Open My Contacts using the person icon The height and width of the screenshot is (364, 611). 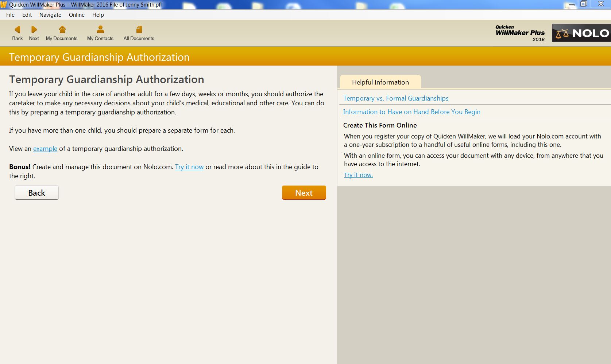[100, 30]
